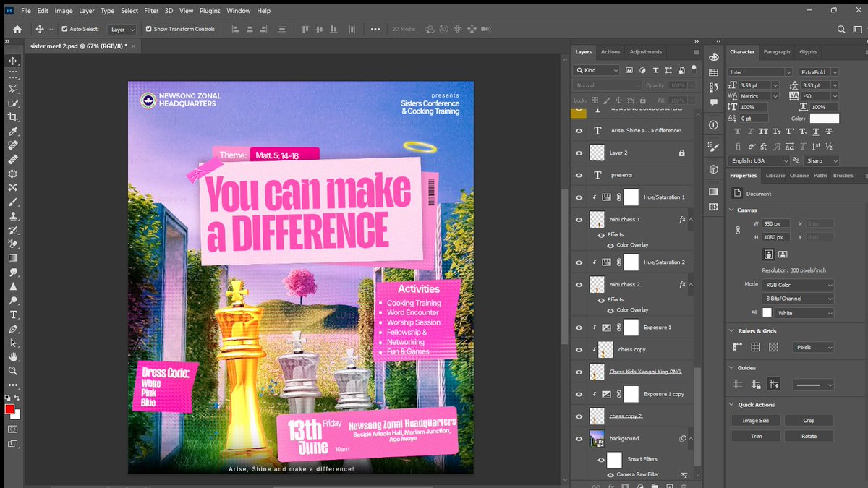The width and height of the screenshot is (868, 488).
Task: Filter layers by adjustment layers icon
Action: [x=642, y=70]
